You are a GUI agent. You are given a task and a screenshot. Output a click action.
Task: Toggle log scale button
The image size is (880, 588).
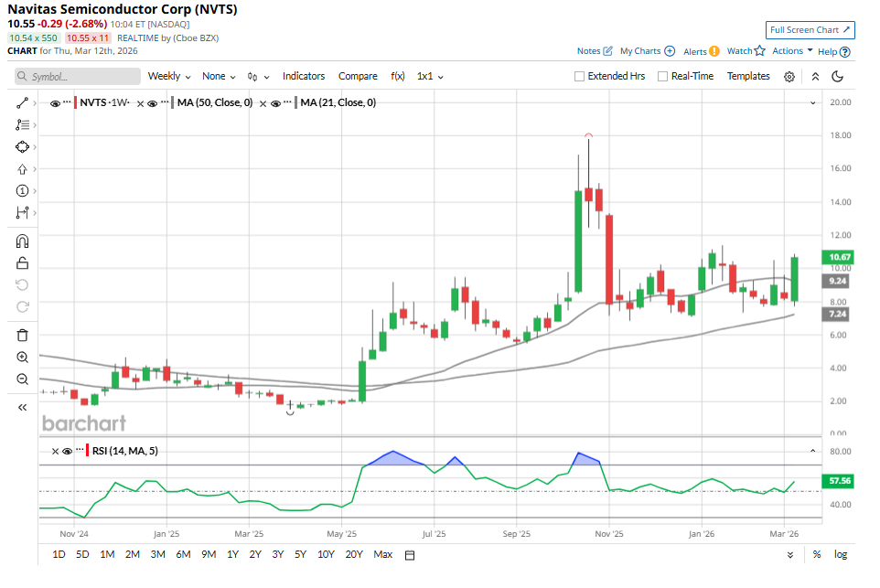[840, 555]
